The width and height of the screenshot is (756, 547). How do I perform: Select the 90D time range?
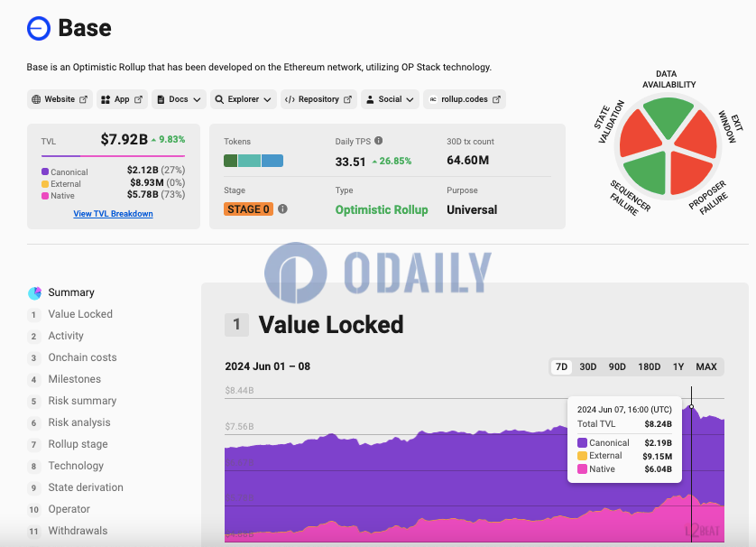click(x=617, y=366)
